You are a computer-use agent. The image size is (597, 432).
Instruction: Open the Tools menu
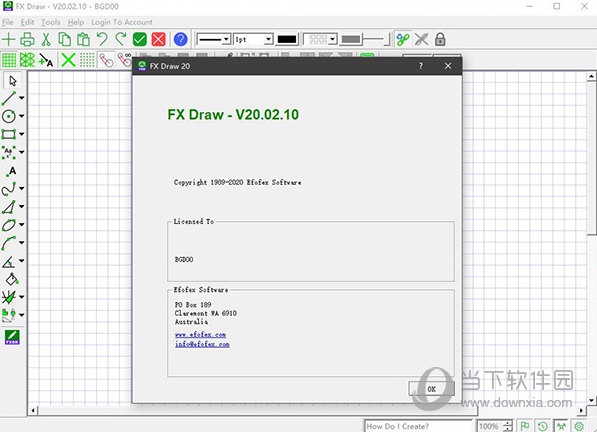pos(51,22)
